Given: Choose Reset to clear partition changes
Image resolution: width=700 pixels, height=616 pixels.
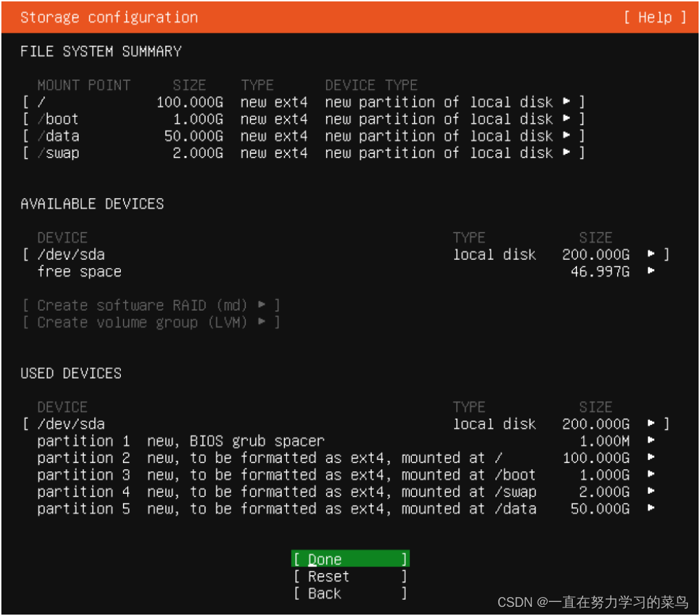Looking at the screenshot, I should 351,576.
